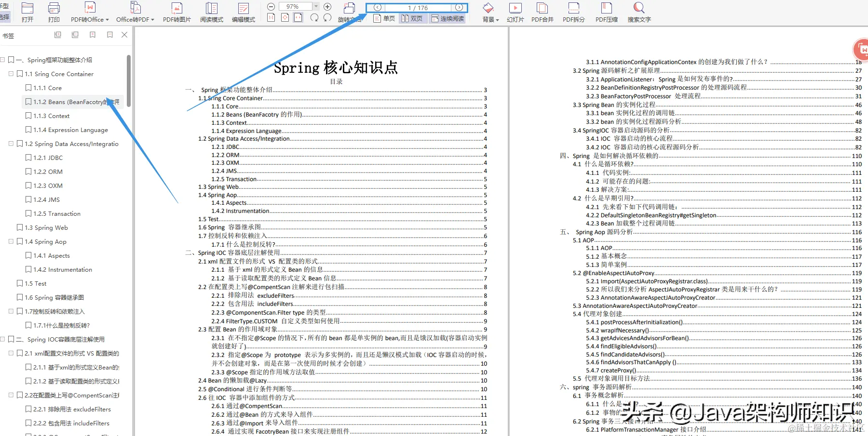Viewport: 868px width, 436px height.
Task: Collapse 2.2在配置类上写@CompentScan node
Action: coord(11,395)
